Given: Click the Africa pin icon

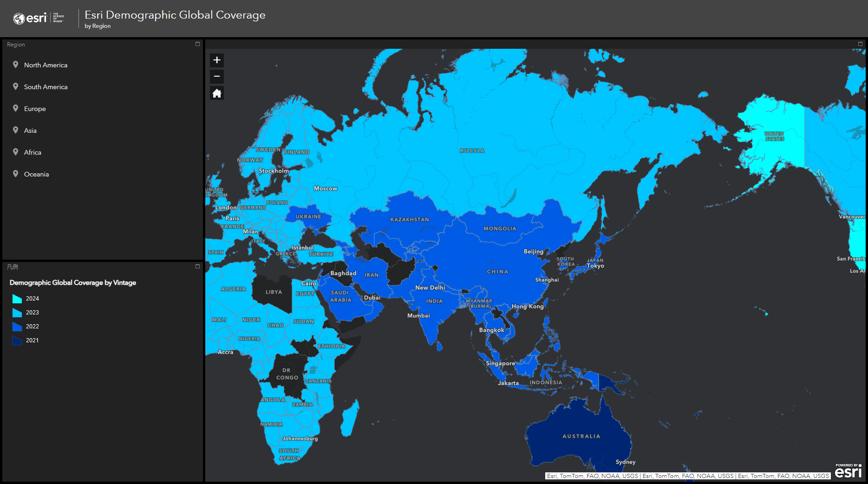Looking at the screenshot, I should 15,152.
